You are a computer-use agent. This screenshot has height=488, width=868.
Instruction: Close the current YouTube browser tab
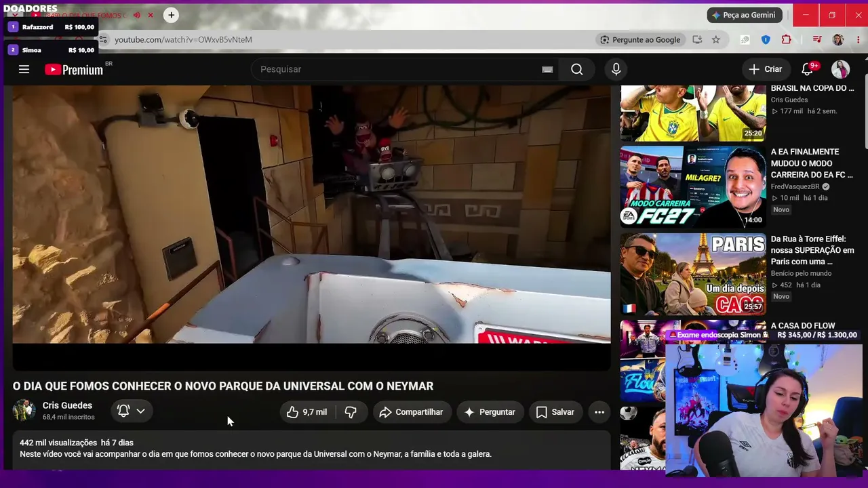click(x=151, y=15)
